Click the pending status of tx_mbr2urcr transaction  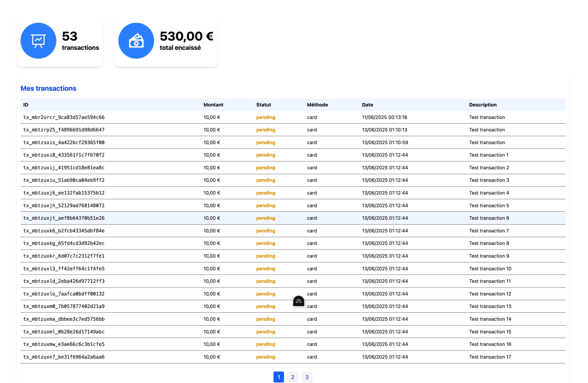coord(265,117)
